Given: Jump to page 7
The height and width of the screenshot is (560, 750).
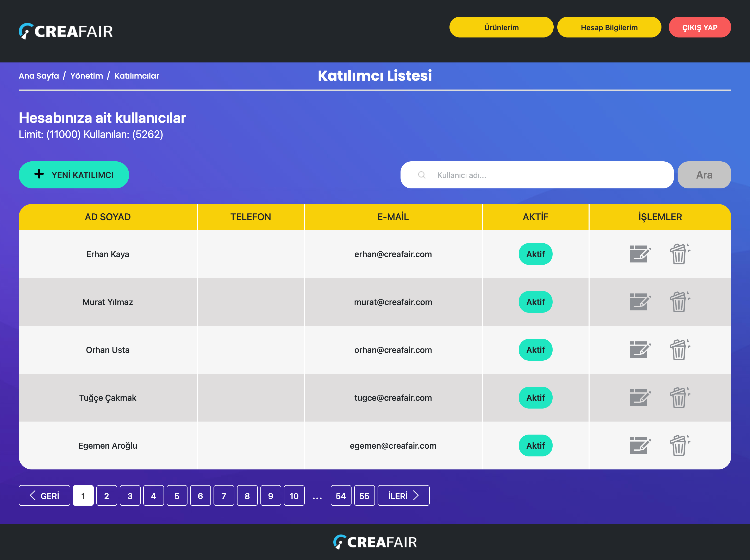Looking at the screenshot, I should pyautogui.click(x=223, y=495).
